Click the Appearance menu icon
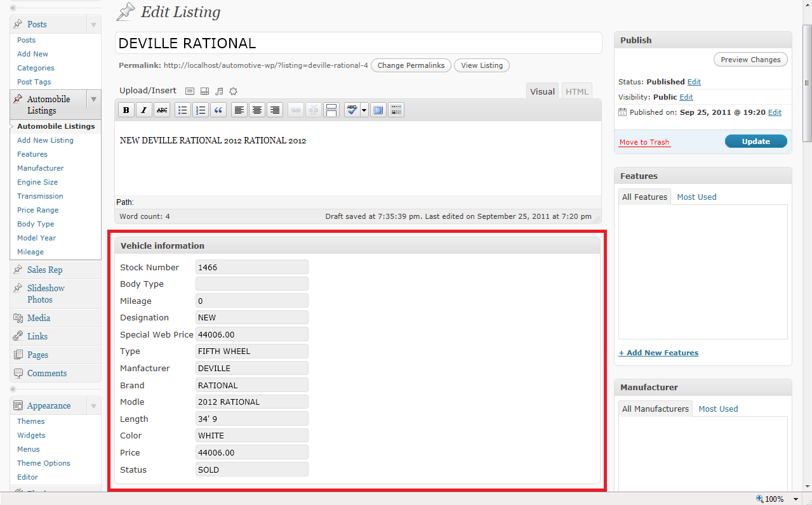Image resolution: width=812 pixels, height=505 pixels. pyautogui.click(x=18, y=405)
